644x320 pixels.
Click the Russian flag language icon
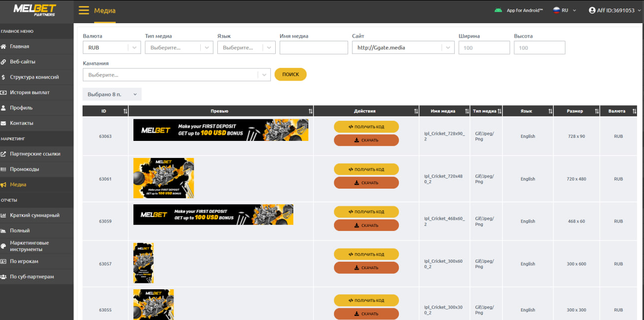tap(557, 10)
